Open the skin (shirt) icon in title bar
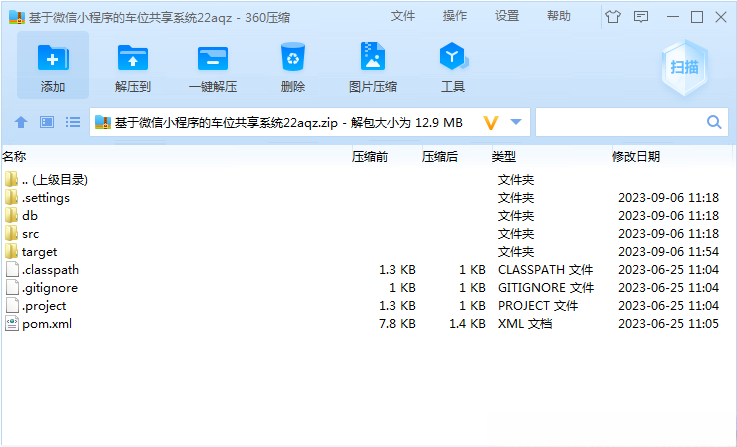The height and width of the screenshot is (447, 737). click(612, 17)
